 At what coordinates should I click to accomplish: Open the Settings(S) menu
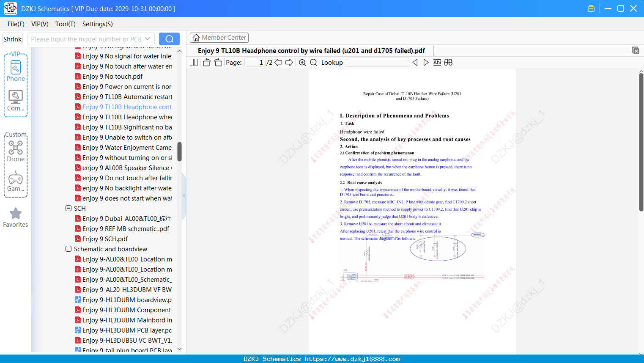point(98,24)
